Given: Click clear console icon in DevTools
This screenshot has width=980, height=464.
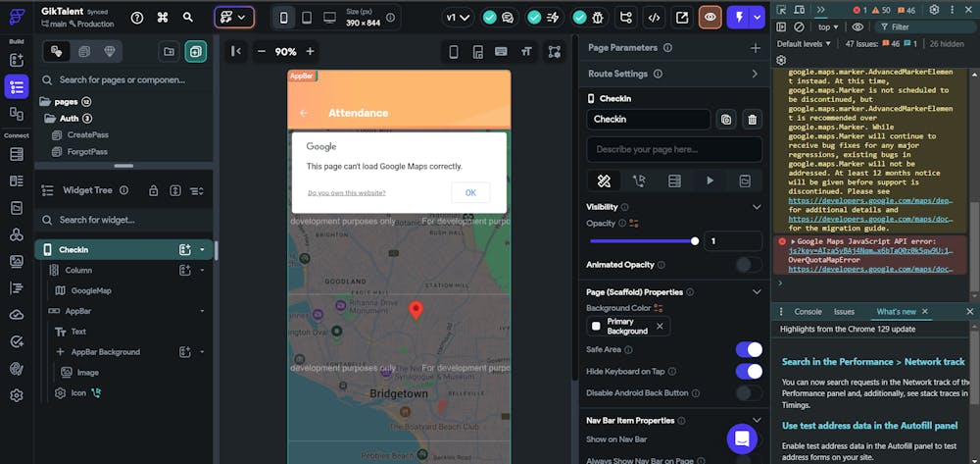Looking at the screenshot, I should tap(799, 26).
